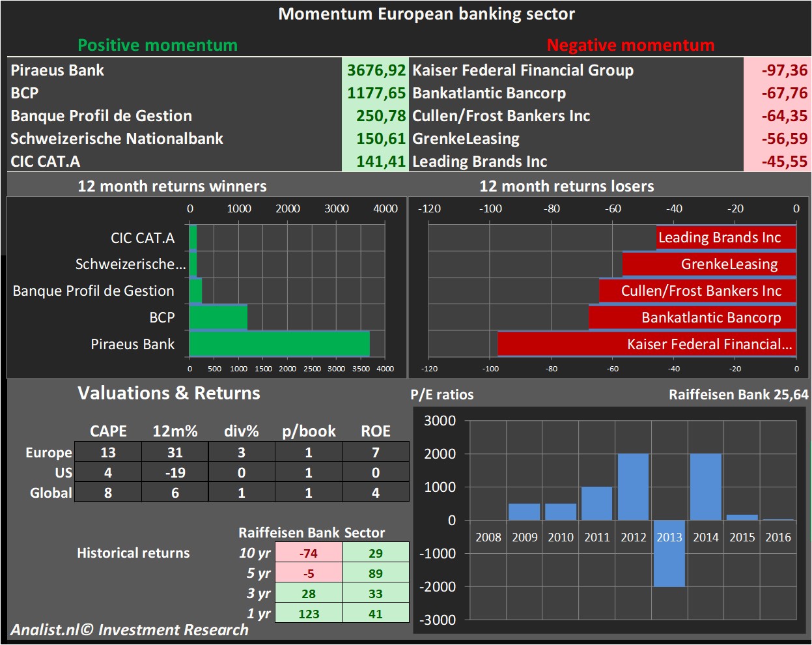Image resolution: width=812 pixels, height=645 pixels.
Task: Click the ROE column header
Action: (376, 431)
